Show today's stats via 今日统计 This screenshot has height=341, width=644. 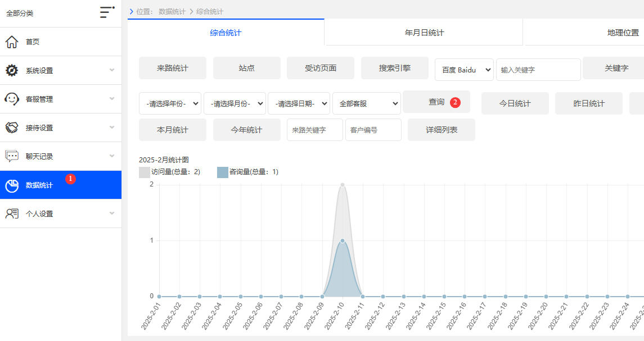(x=515, y=103)
